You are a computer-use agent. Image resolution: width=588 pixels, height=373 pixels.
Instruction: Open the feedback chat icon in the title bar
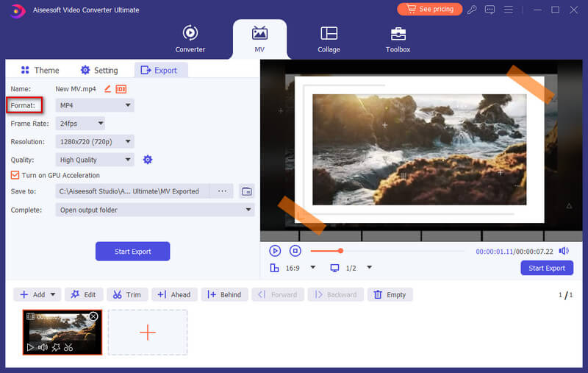coord(490,10)
